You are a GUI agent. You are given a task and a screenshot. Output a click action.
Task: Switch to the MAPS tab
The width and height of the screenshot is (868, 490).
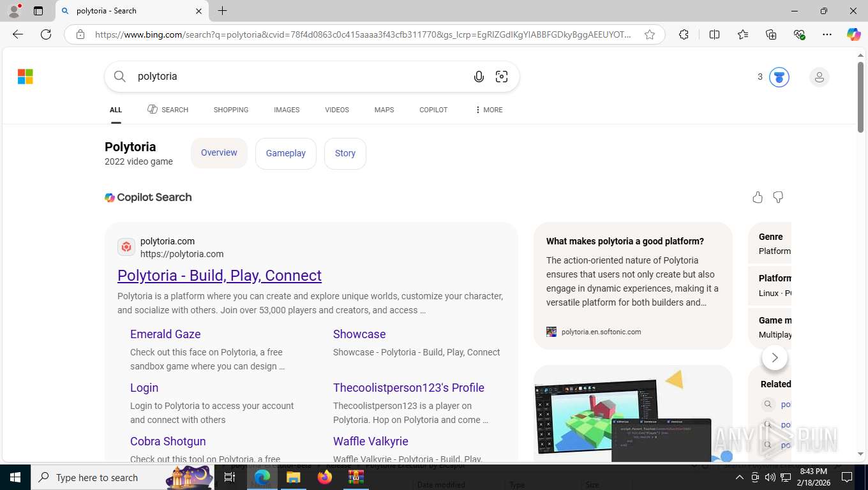(x=384, y=110)
